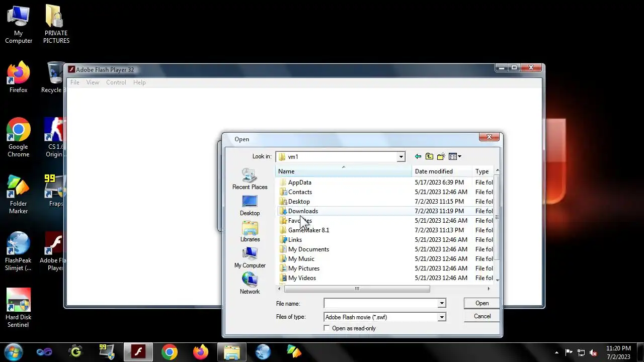
Task: Show hidden tray icons arrow
Action: click(556, 352)
